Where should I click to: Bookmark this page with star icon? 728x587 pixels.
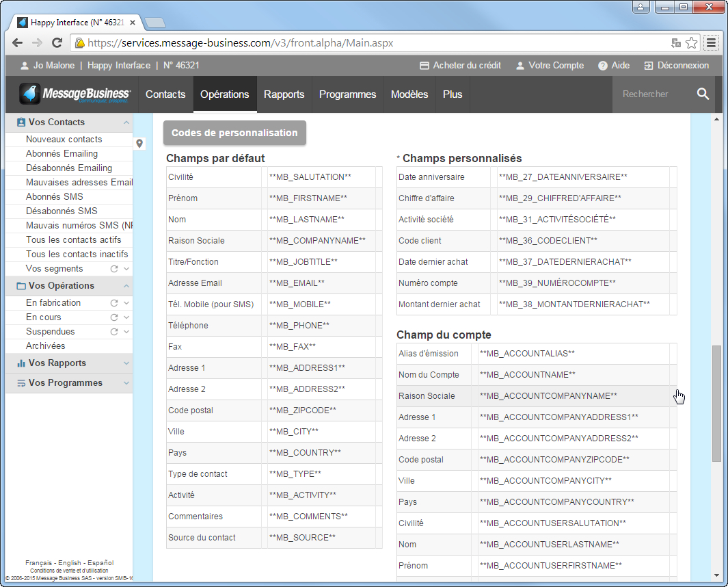coord(692,42)
